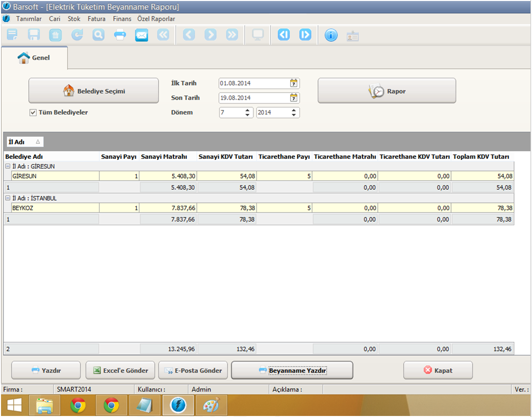The height and width of the screenshot is (417, 532).
Task: Click the trash delete toolbar icon
Action: pyautogui.click(x=55, y=35)
